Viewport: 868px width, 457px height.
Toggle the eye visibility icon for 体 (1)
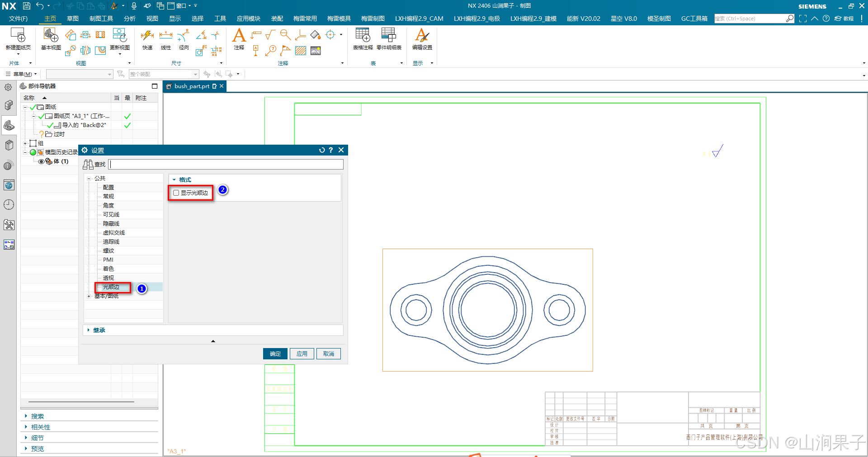coord(41,161)
